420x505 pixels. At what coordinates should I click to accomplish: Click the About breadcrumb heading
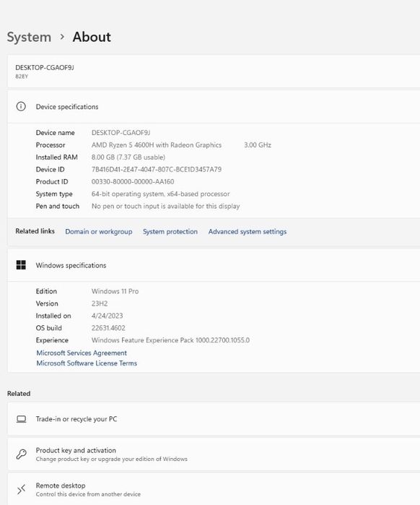[x=92, y=37]
